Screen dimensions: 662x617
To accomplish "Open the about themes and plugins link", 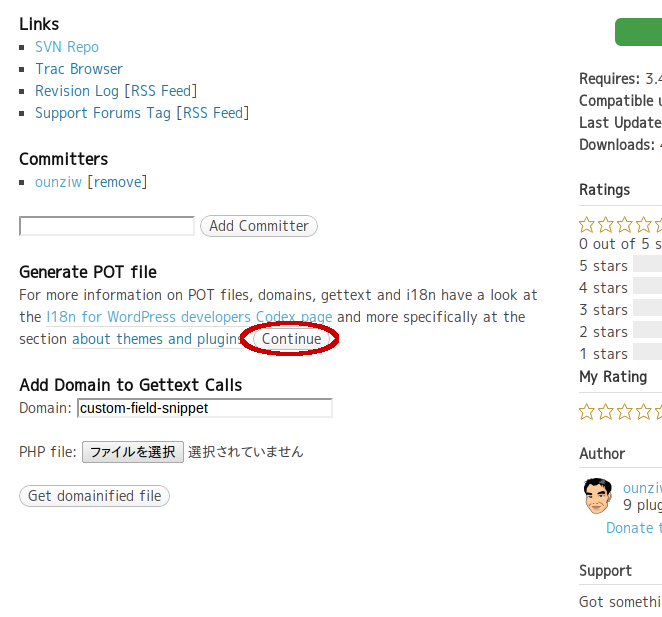I will point(156,339).
